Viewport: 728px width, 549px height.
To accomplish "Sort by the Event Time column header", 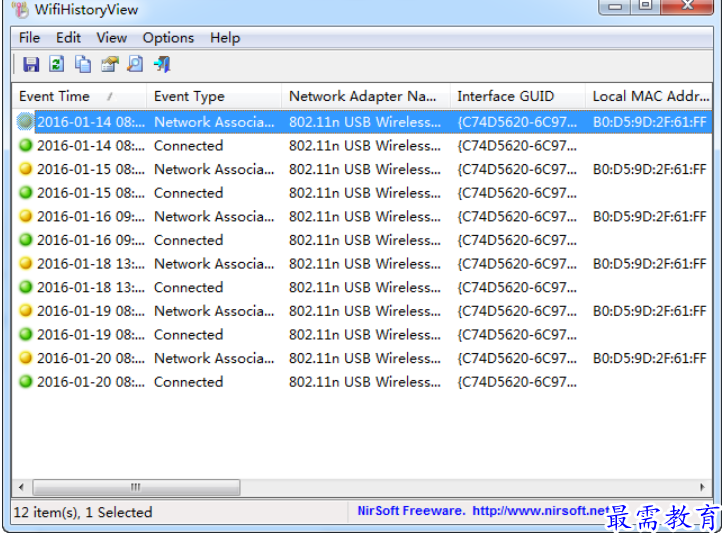I will pyautogui.click(x=79, y=96).
